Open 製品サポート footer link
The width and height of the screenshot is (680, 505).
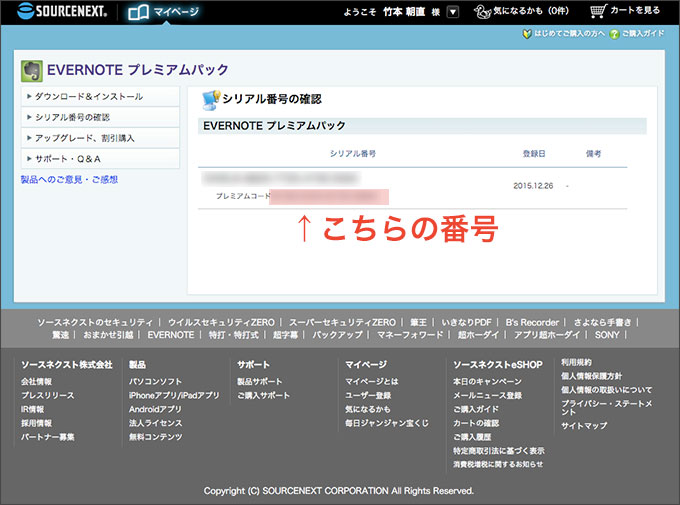tap(259, 382)
